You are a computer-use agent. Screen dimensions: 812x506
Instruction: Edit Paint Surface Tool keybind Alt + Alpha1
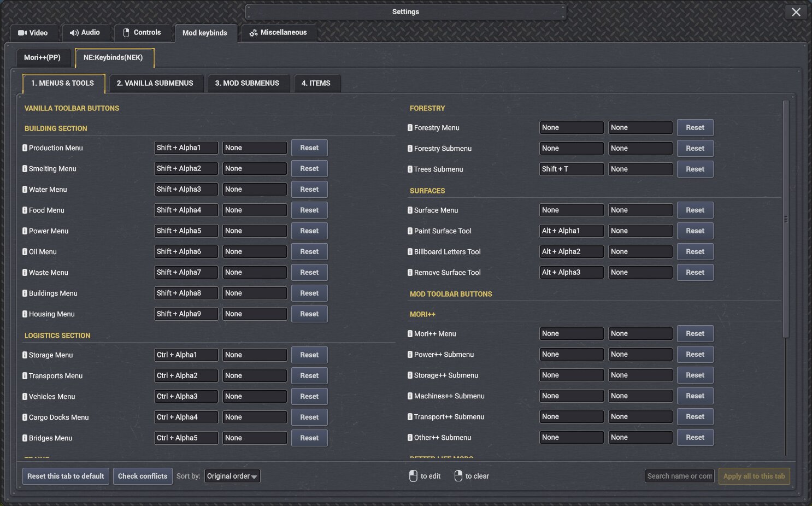click(x=572, y=231)
